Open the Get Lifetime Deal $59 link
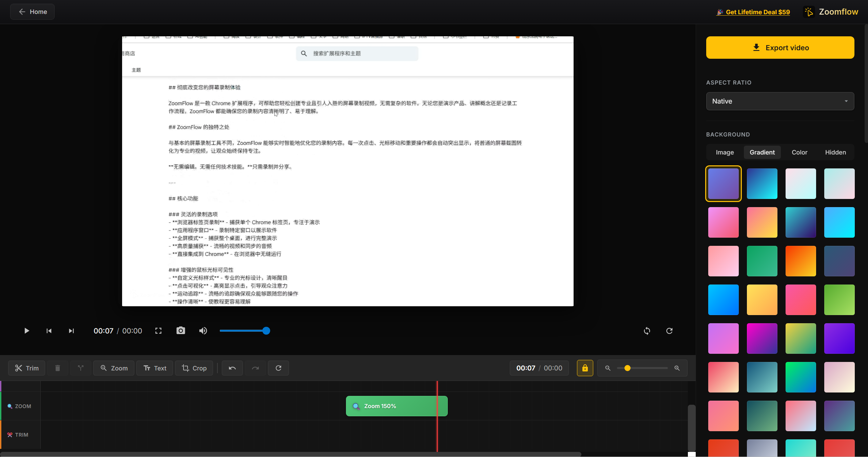The height and width of the screenshot is (457, 868). point(757,12)
